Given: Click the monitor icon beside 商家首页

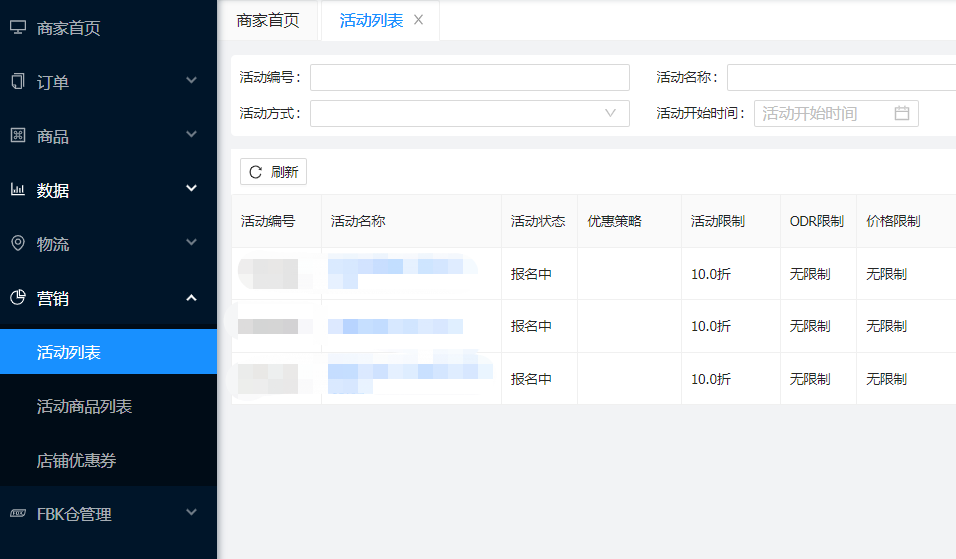Looking at the screenshot, I should [18, 27].
